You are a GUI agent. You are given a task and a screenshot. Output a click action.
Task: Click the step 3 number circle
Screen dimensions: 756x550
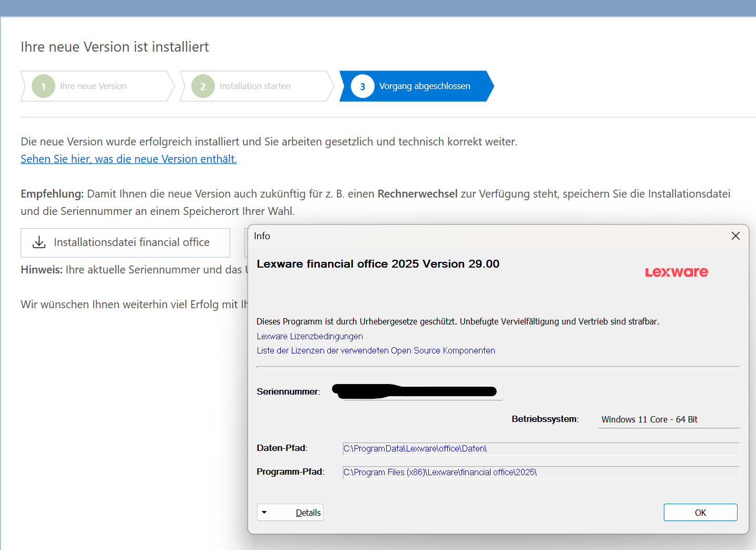point(362,86)
